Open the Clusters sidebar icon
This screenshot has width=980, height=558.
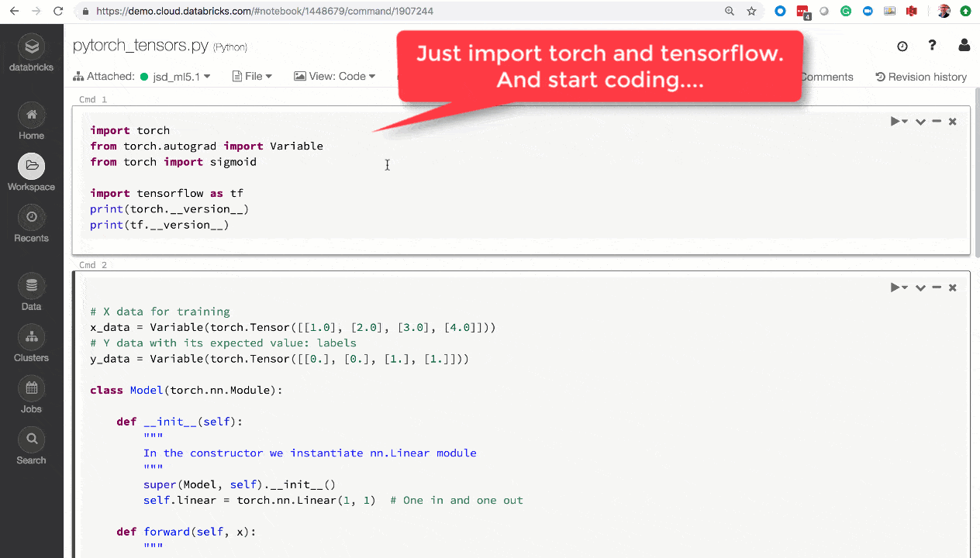[31, 344]
